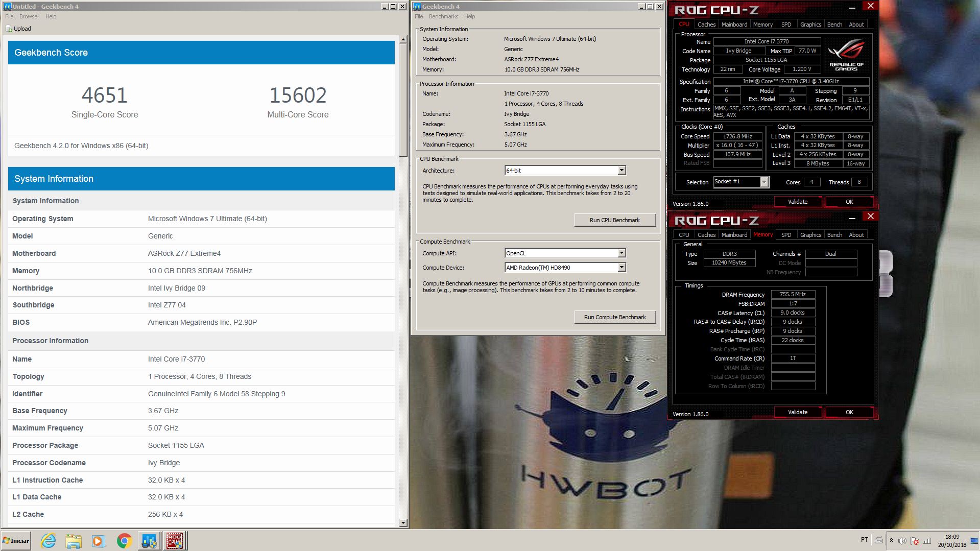Minimize the lower ROG CPU-Z window

(852, 218)
